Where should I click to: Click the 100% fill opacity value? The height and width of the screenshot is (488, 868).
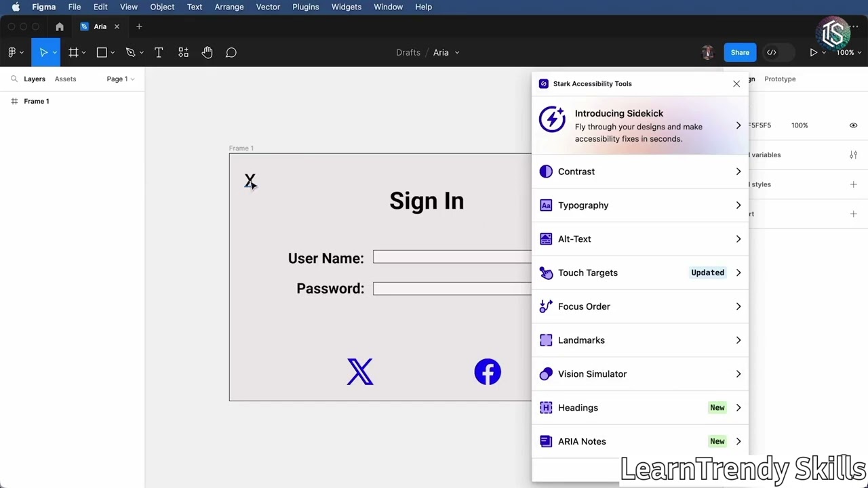click(x=800, y=125)
